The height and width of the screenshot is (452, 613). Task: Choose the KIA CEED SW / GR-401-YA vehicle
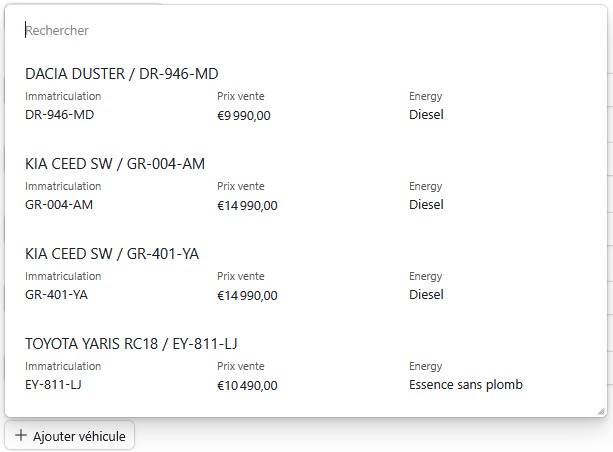click(112, 254)
